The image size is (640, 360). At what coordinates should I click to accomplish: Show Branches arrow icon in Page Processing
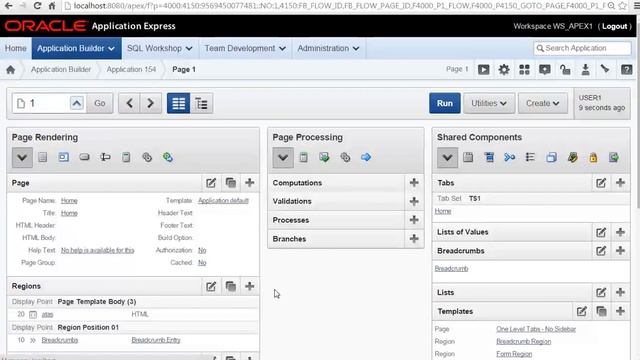click(x=366, y=158)
